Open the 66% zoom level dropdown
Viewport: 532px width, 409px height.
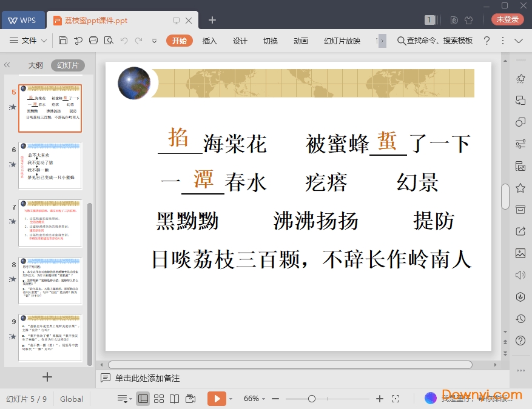255,399
